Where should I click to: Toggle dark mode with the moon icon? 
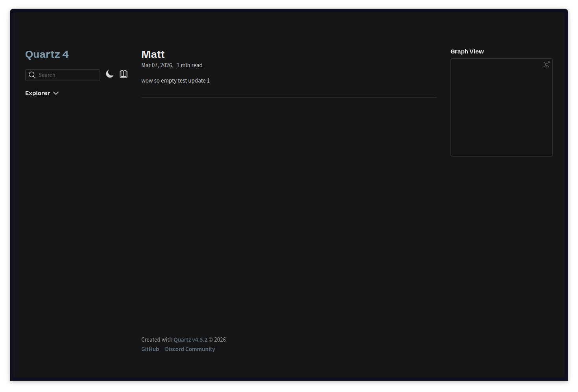(x=110, y=74)
